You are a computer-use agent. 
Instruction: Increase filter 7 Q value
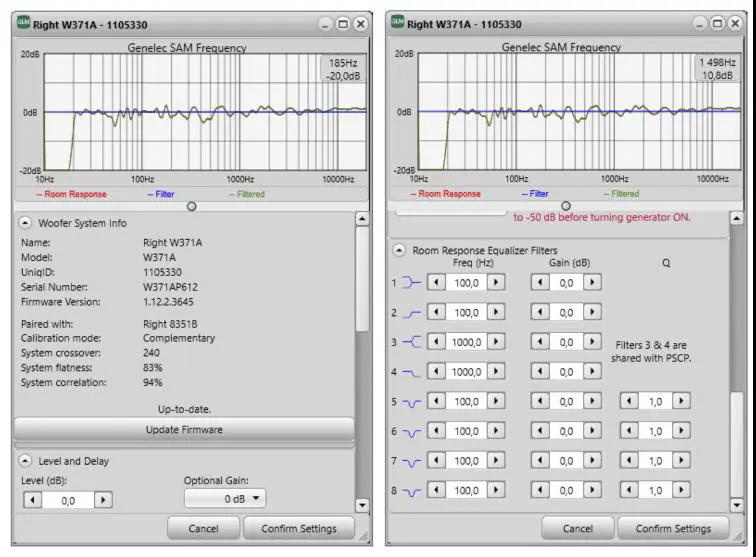click(x=681, y=460)
